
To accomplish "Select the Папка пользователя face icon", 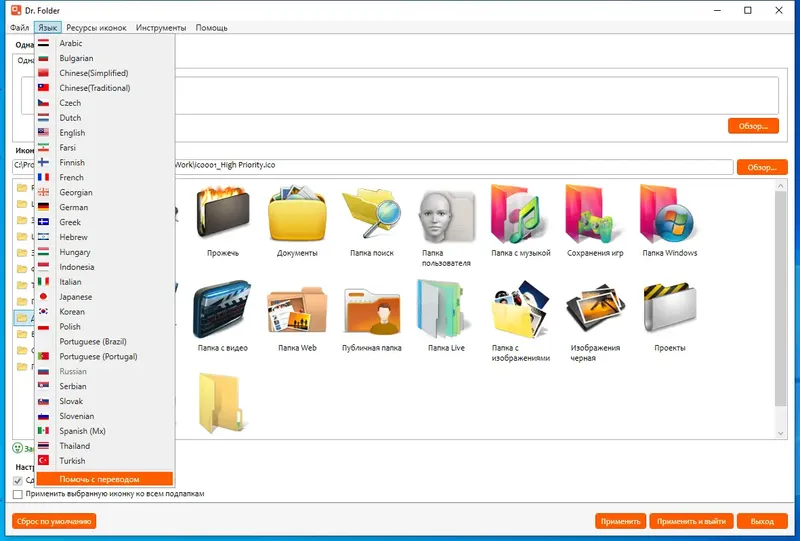I will pyautogui.click(x=446, y=217).
